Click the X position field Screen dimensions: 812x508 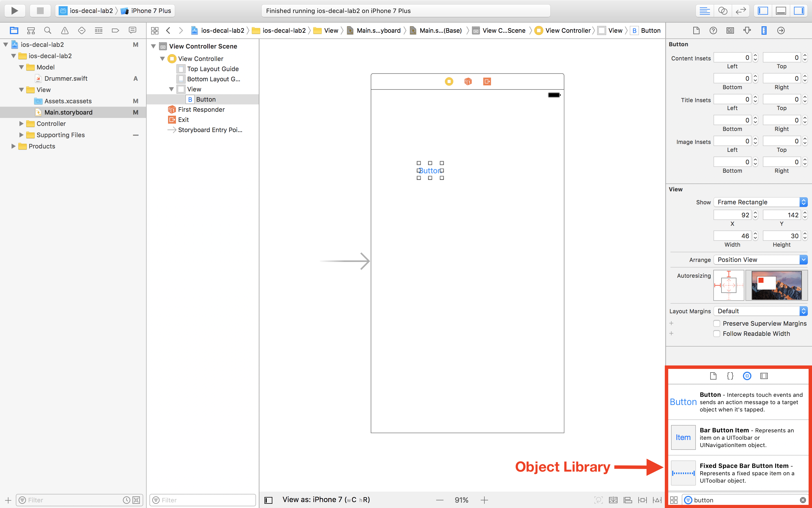[x=732, y=215]
